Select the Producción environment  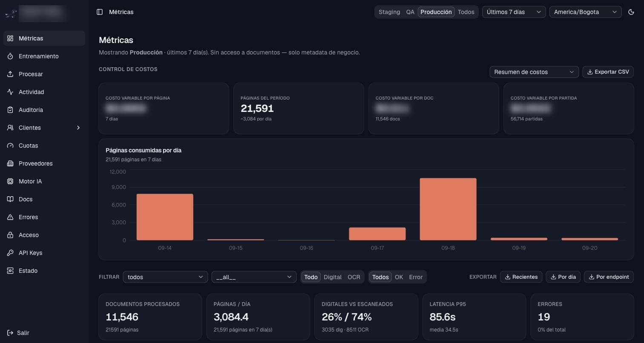click(x=436, y=12)
